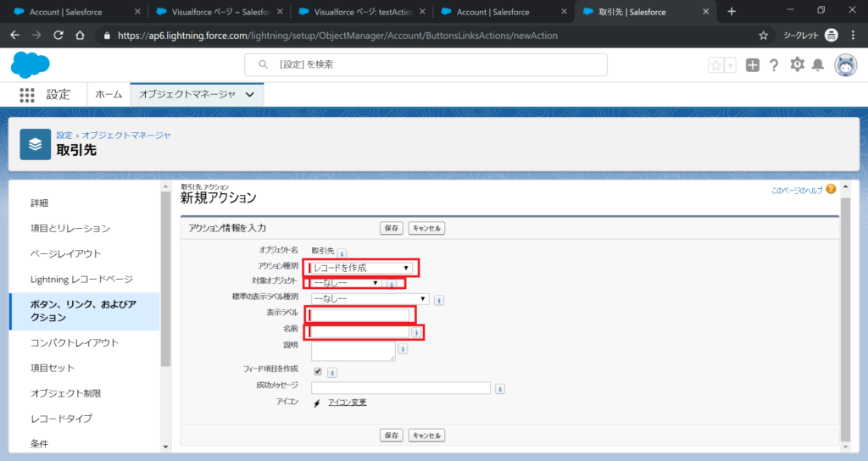Click the help question mark icon
This screenshot has height=461, width=868.
[774, 65]
